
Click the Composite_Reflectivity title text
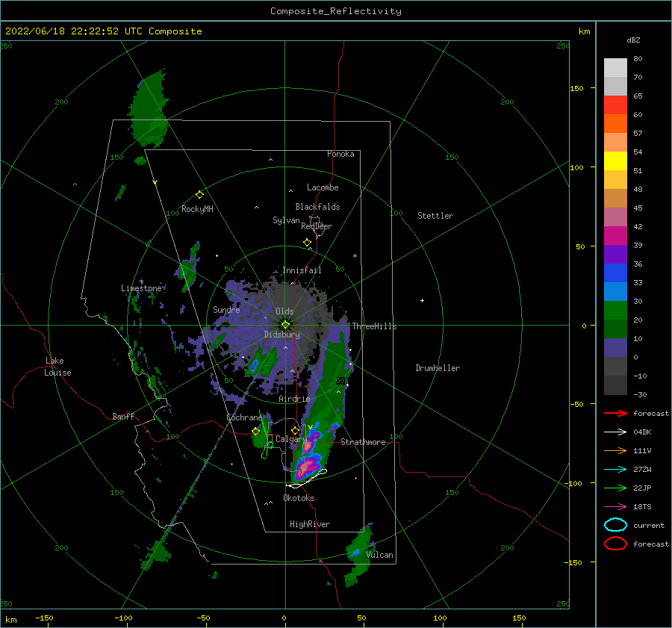coord(335,11)
